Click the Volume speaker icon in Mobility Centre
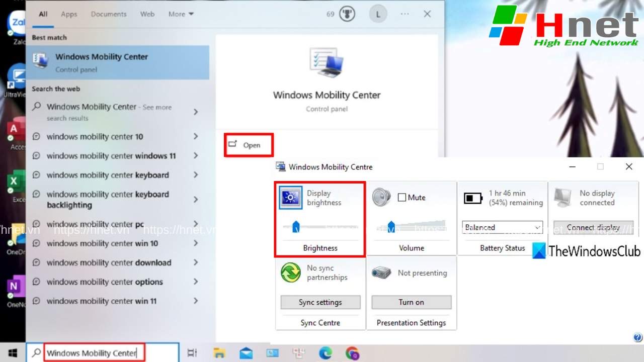Image resolution: width=644 pixels, height=362 pixels. [x=381, y=197]
